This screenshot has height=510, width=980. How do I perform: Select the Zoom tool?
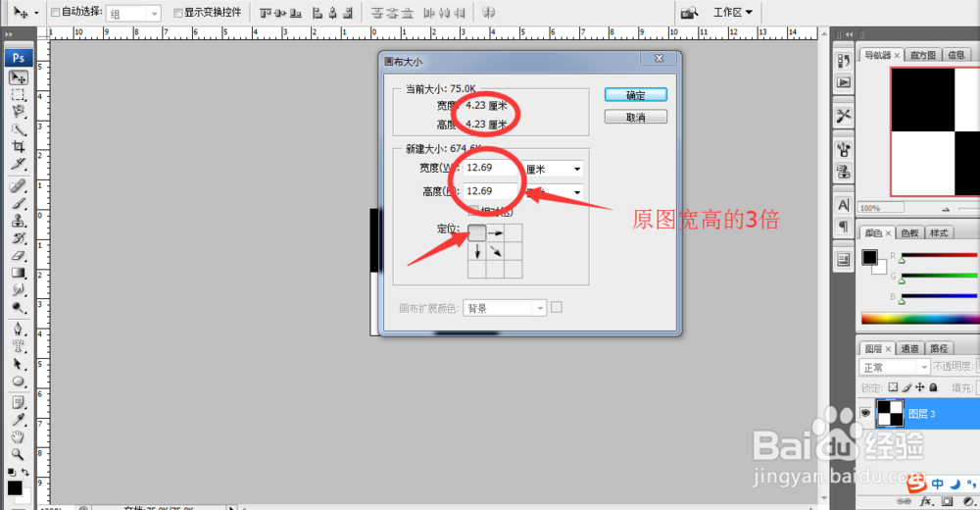click(18, 454)
